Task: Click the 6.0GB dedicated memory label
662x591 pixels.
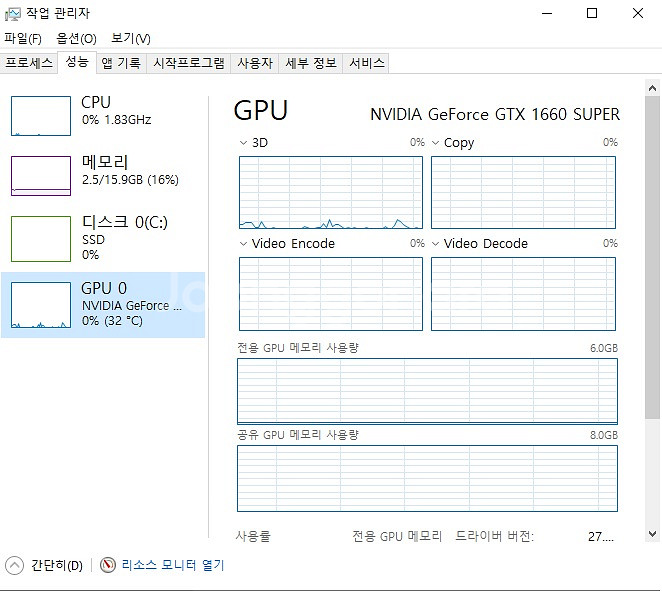Action: (x=604, y=348)
